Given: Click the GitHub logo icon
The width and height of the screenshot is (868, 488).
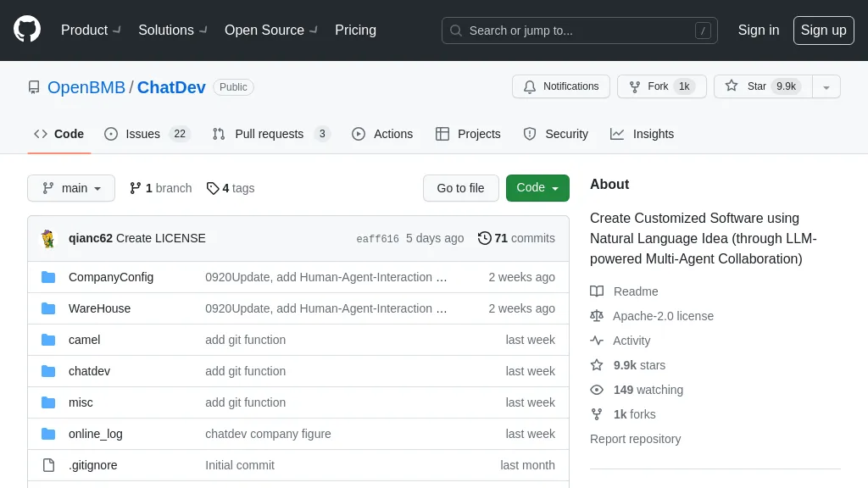Looking at the screenshot, I should click(x=27, y=30).
